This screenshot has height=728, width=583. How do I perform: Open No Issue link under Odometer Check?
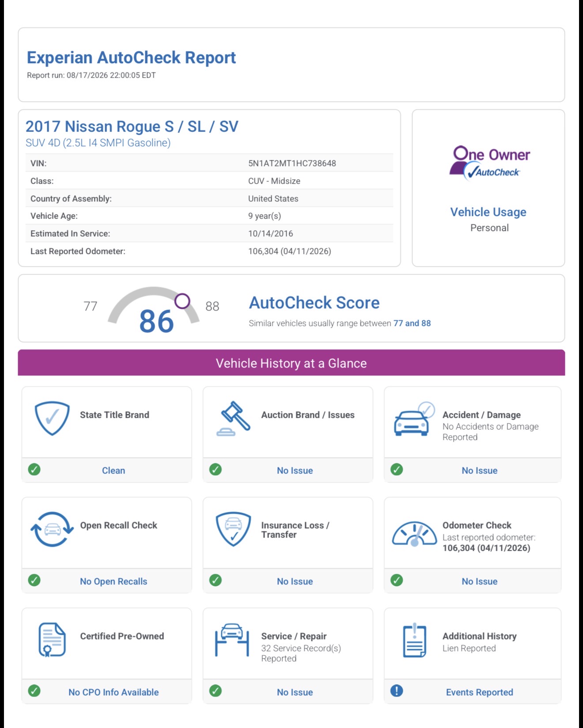[480, 581]
